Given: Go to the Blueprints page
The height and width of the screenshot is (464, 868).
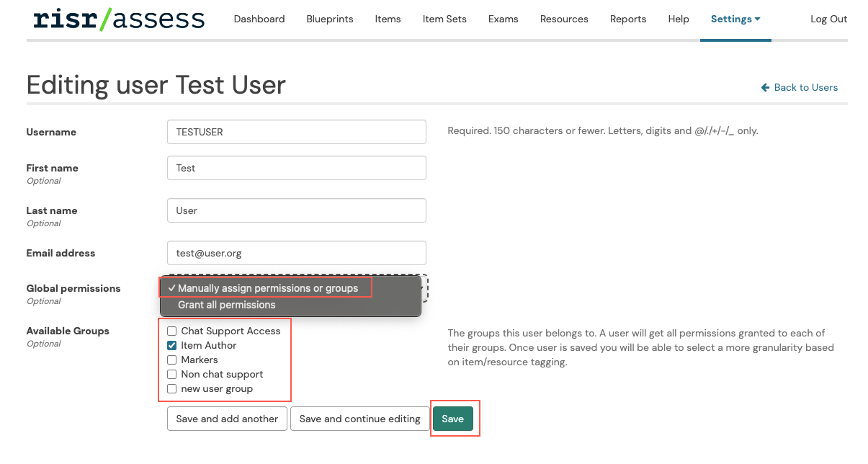Looking at the screenshot, I should (330, 19).
